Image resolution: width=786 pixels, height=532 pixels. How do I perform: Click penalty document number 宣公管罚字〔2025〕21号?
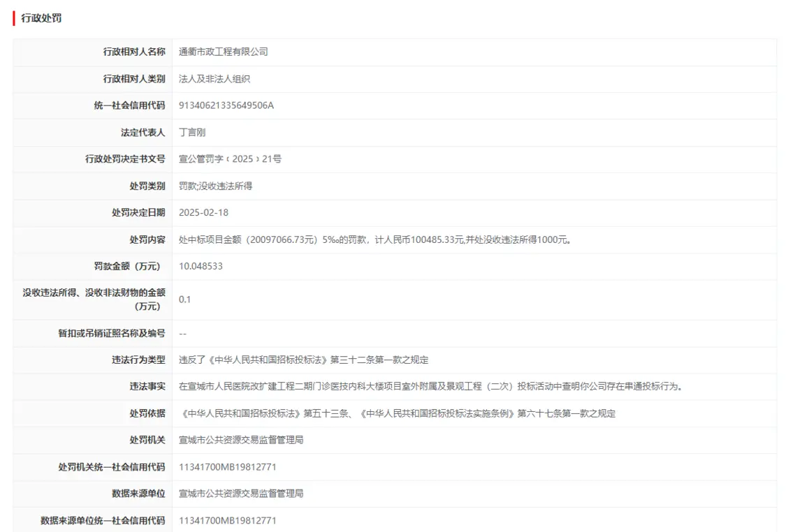click(x=230, y=159)
